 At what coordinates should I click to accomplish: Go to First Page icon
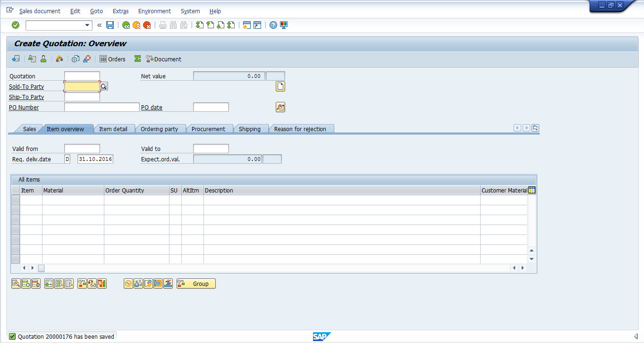coord(200,25)
